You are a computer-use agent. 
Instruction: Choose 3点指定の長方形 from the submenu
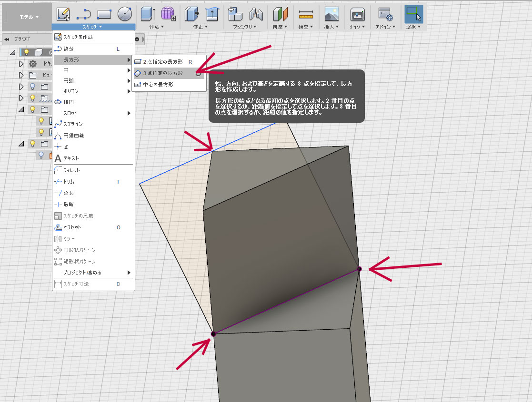tap(163, 73)
